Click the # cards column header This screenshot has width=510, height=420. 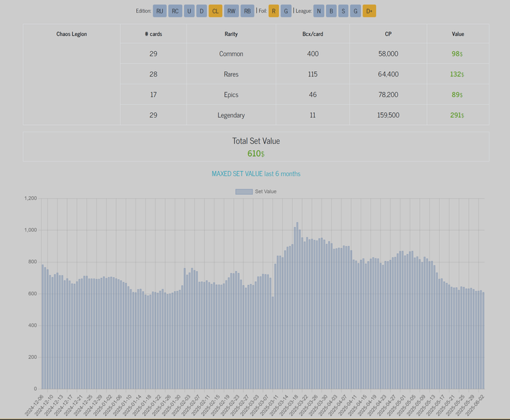tap(153, 34)
